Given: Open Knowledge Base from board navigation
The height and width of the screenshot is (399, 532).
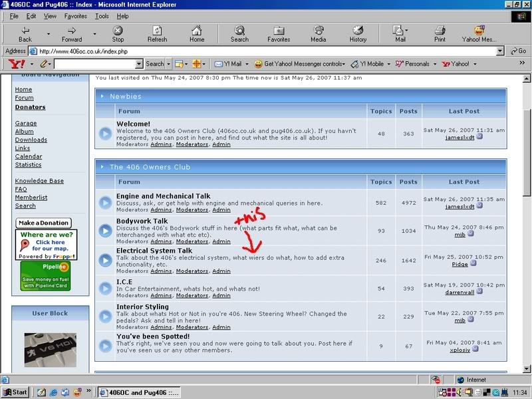Looking at the screenshot, I should (39, 181).
